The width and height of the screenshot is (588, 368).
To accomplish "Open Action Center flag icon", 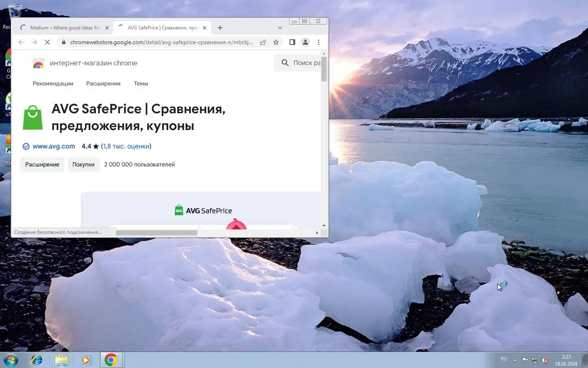I will point(525,360).
